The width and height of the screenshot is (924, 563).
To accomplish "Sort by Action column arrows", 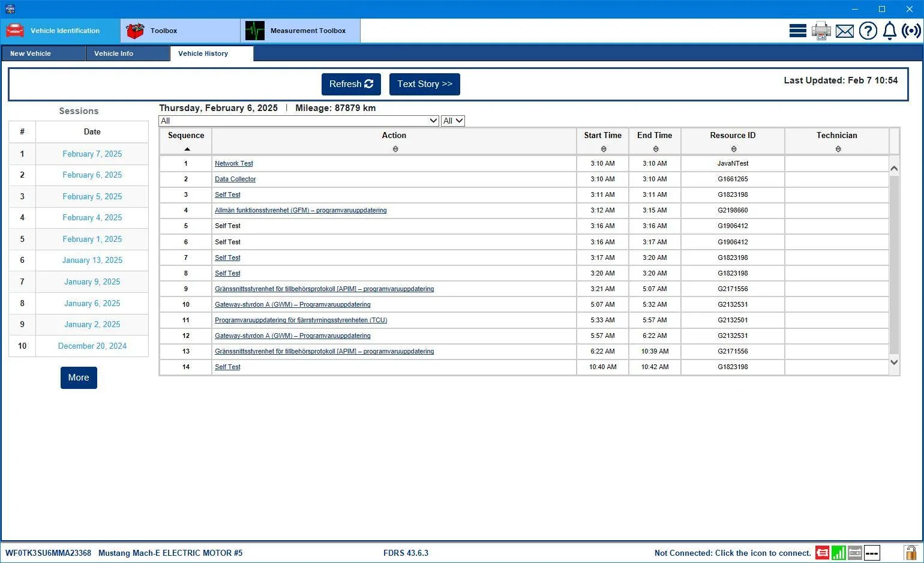I will [395, 149].
